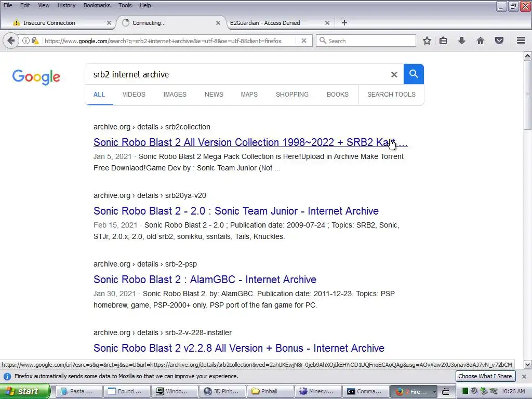This screenshot has height=399, width=532.
Task: Open Sonic Robo Blast 2 v2.2.8 All Version link
Action: pos(239,348)
